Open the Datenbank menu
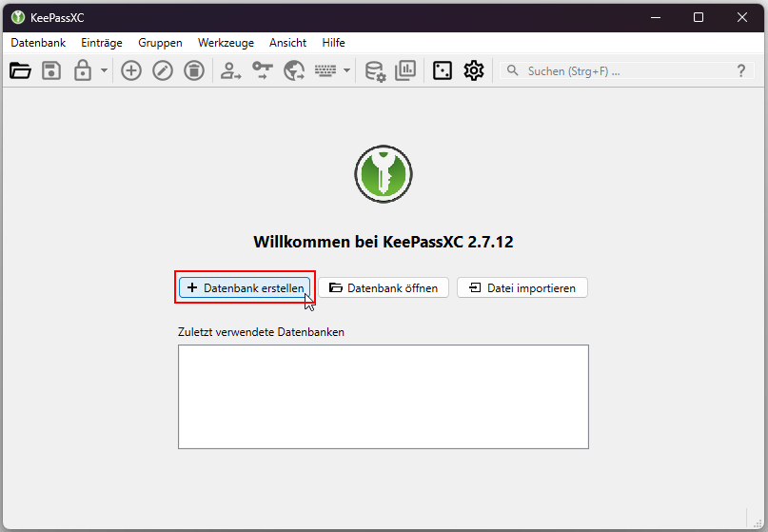Screen dimensions: 768x532 [x=38, y=43]
